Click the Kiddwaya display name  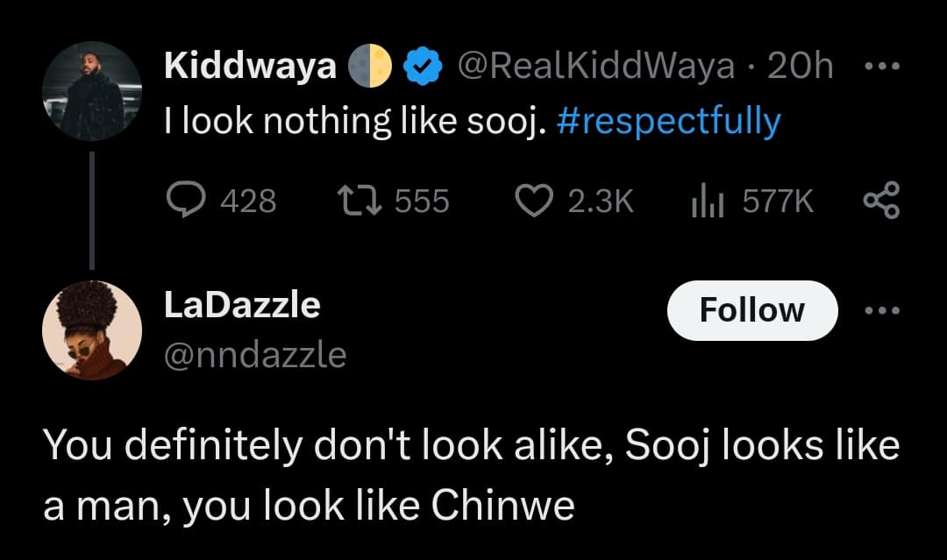click(251, 67)
